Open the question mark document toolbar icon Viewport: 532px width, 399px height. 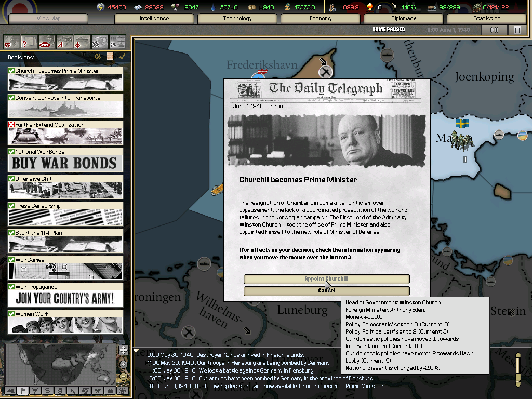[29, 42]
